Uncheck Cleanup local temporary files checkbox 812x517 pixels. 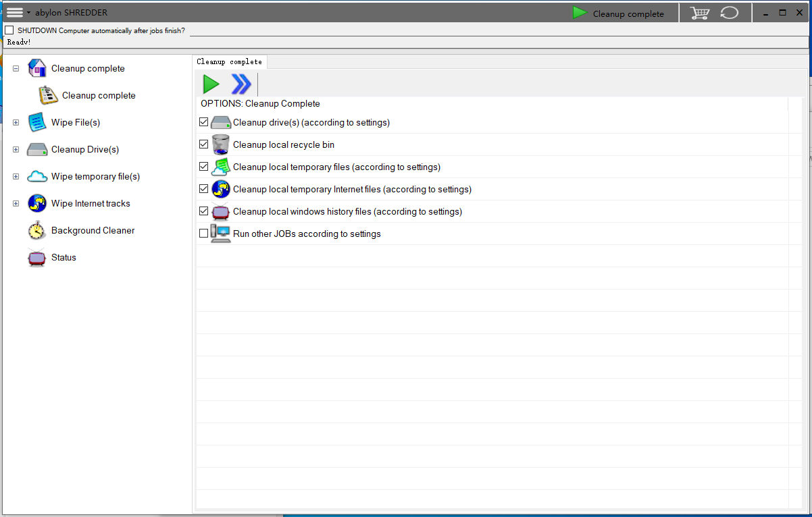pos(204,167)
